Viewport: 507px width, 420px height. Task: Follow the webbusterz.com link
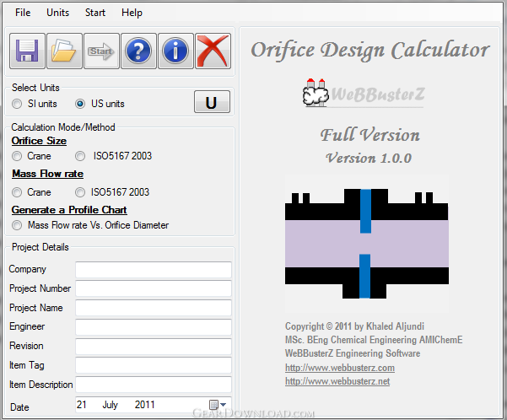tap(340, 368)
